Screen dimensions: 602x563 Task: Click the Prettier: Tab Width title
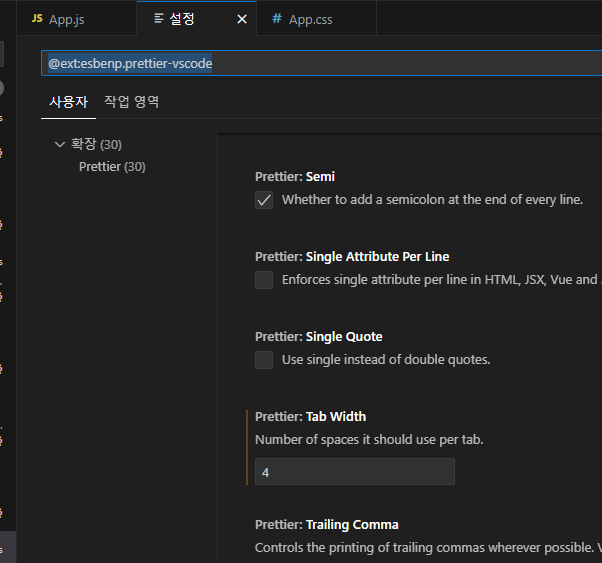(310, 416)
